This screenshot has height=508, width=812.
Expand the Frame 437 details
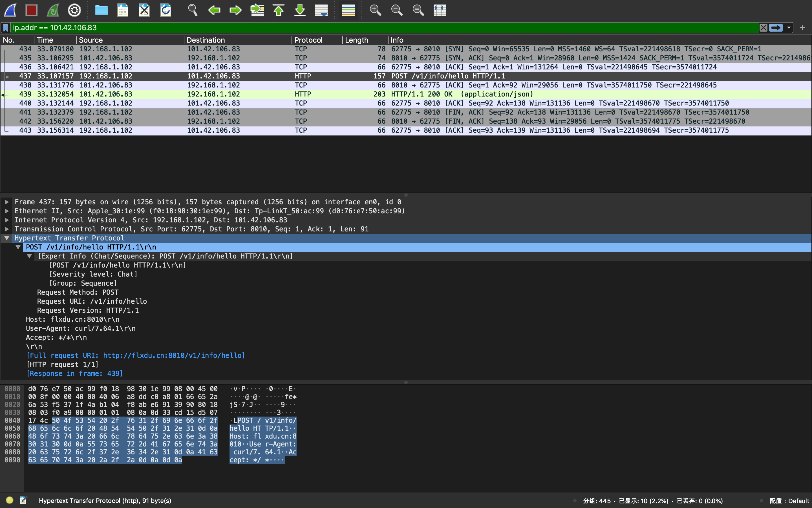coord(6,202)
